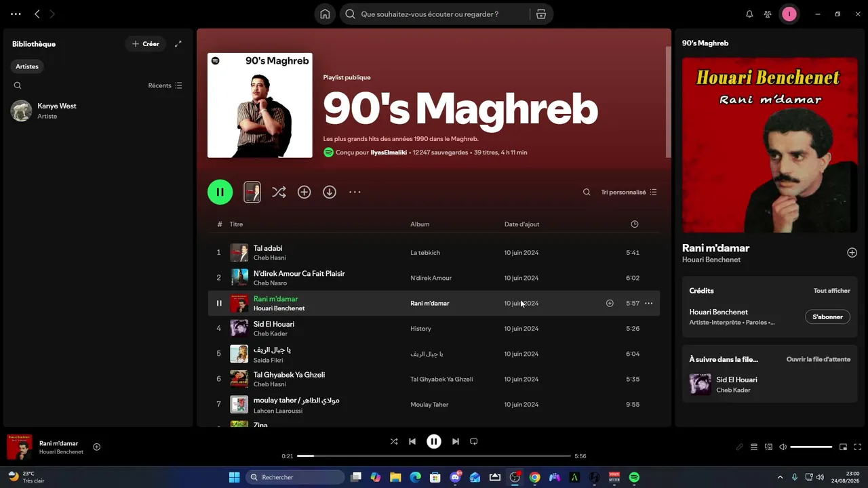Go to the previous track

tap(412, 441)
